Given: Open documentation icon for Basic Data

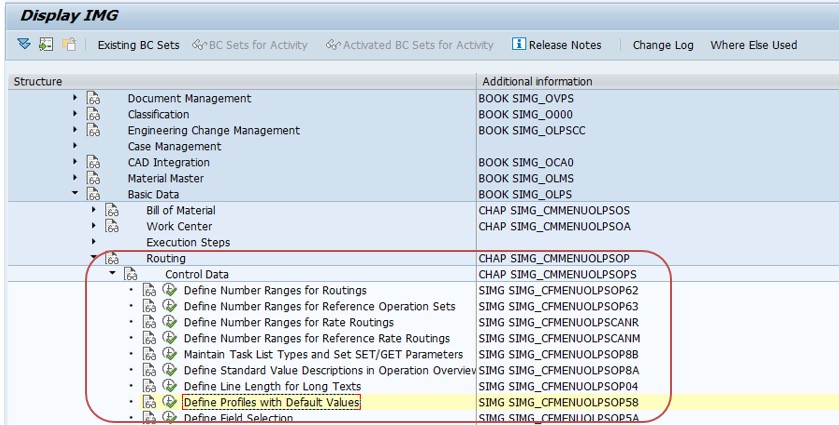Looking at the screenshot, I should pos(94,195).
